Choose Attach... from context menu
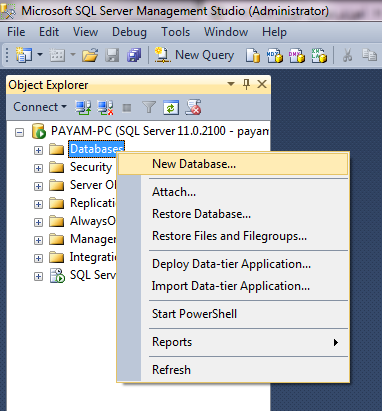Viewport: 382px width, 411px height. [x=233, y=192]
